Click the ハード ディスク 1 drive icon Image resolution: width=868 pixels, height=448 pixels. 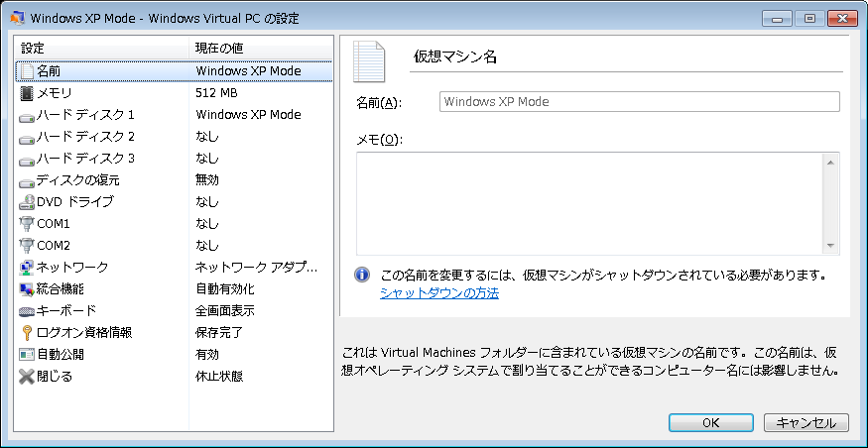point(26,116)
